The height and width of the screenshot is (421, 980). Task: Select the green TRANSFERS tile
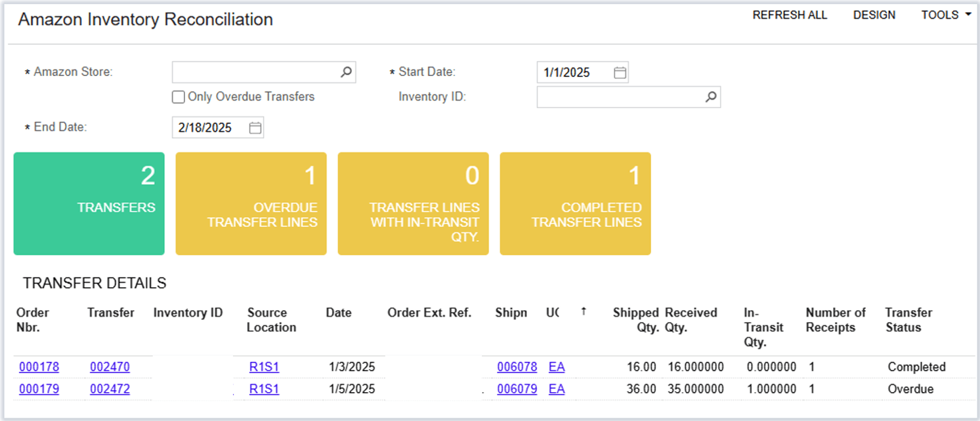89,203
